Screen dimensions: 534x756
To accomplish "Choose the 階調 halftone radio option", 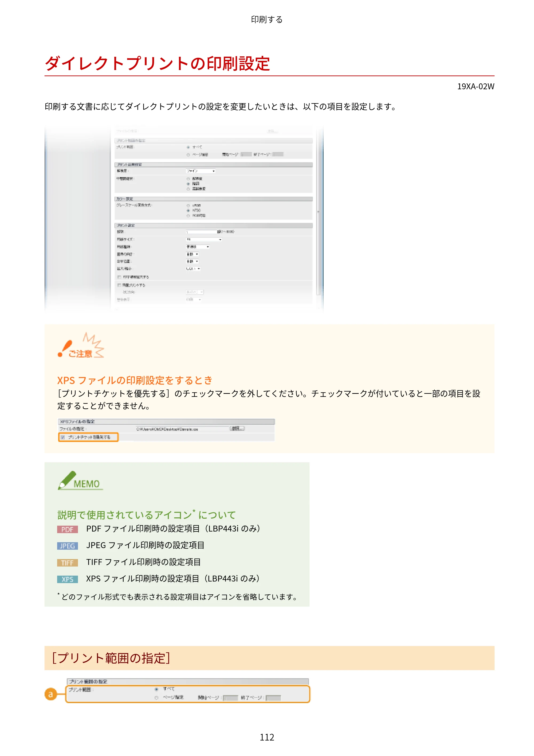I will pos(188,184).
